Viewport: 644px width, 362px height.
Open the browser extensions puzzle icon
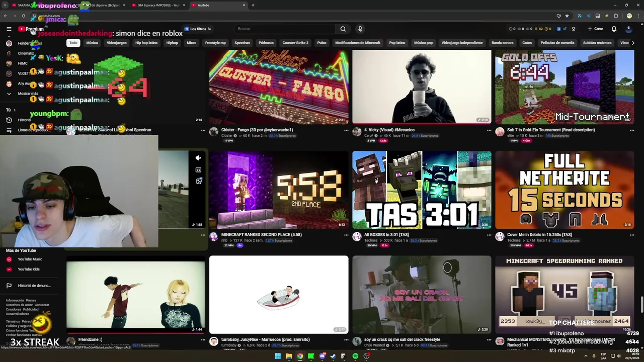(616, 16)
